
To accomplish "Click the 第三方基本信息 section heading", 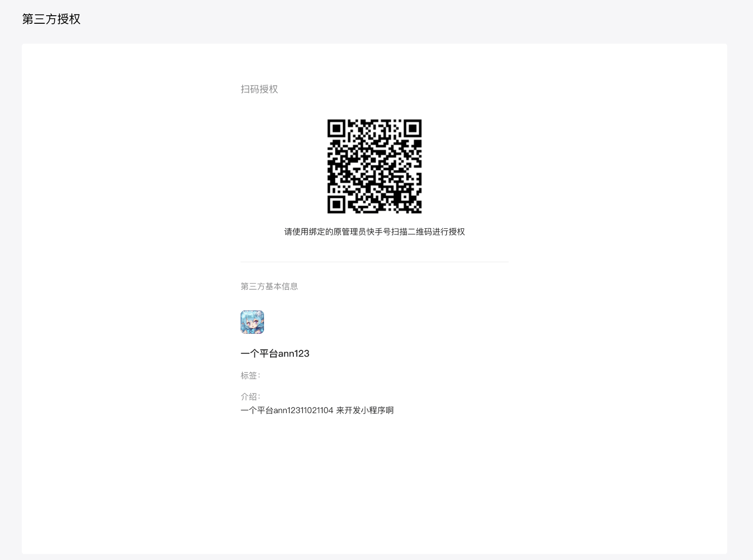I will [269, 287].
